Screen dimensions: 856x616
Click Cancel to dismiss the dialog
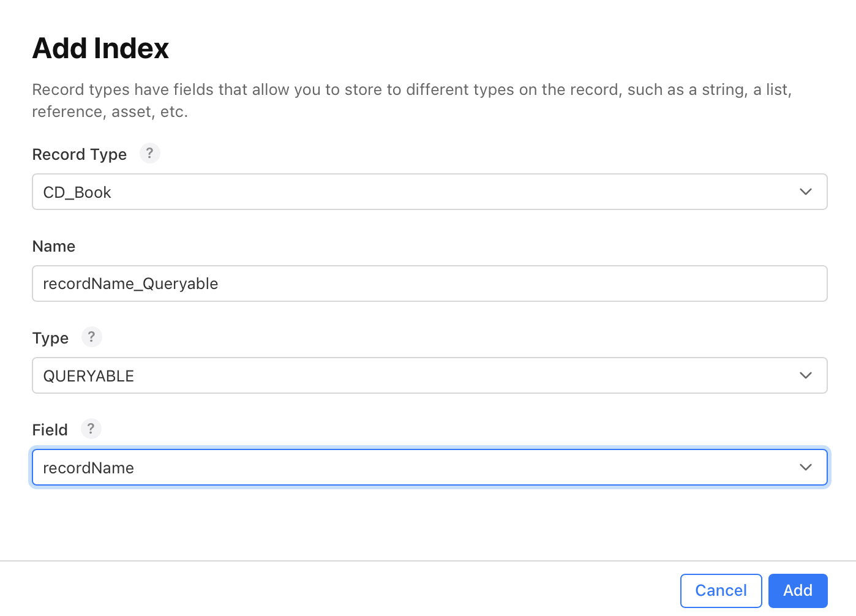point(721,590)
